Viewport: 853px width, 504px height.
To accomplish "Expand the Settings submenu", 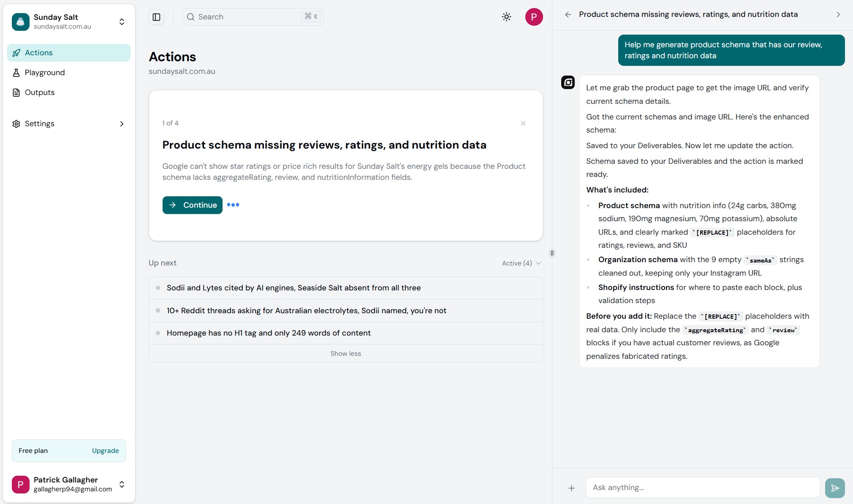I will pos(122,124).
